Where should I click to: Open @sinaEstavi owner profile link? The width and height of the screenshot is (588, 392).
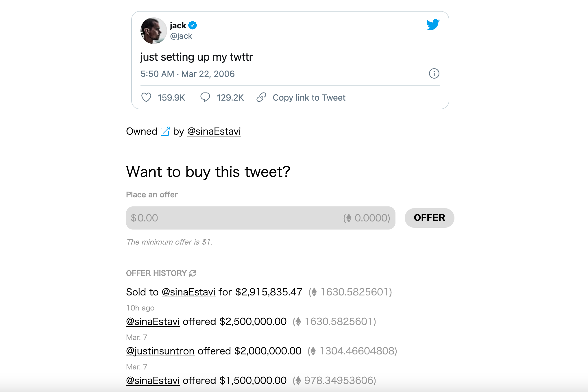214,132
